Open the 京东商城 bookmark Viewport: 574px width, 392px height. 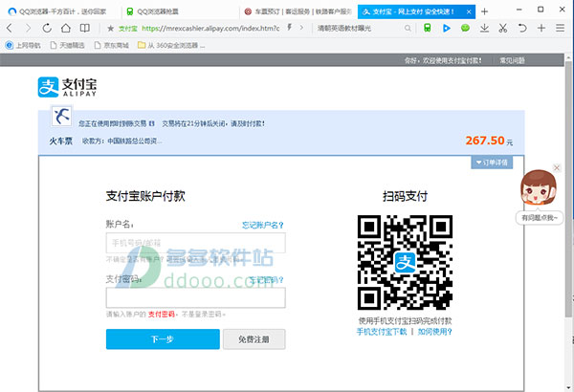pos(112,45)
